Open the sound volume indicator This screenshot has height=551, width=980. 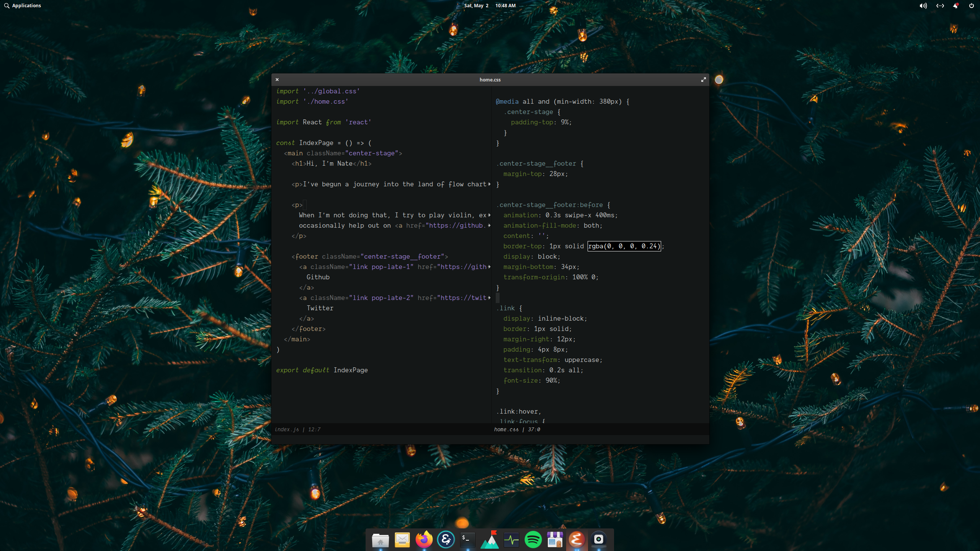point(923,6)
